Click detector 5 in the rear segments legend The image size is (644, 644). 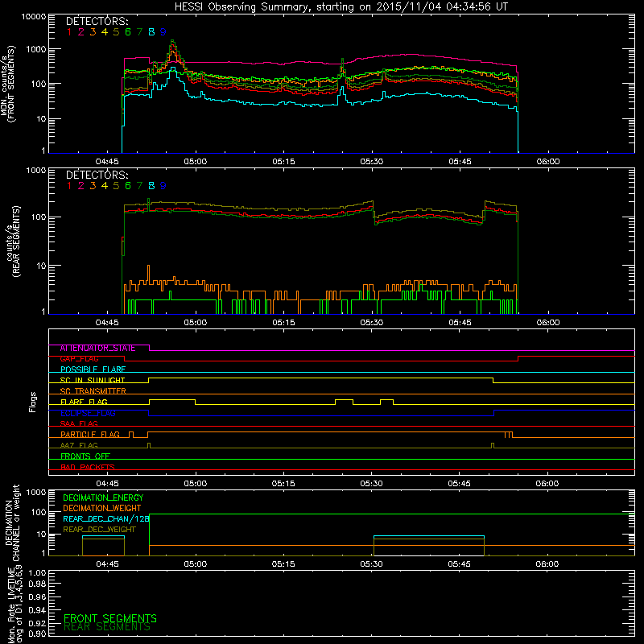pos(116,186)
